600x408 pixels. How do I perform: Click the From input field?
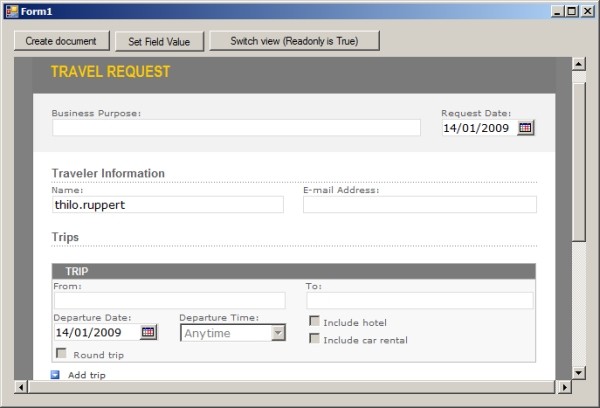[170, 300]
